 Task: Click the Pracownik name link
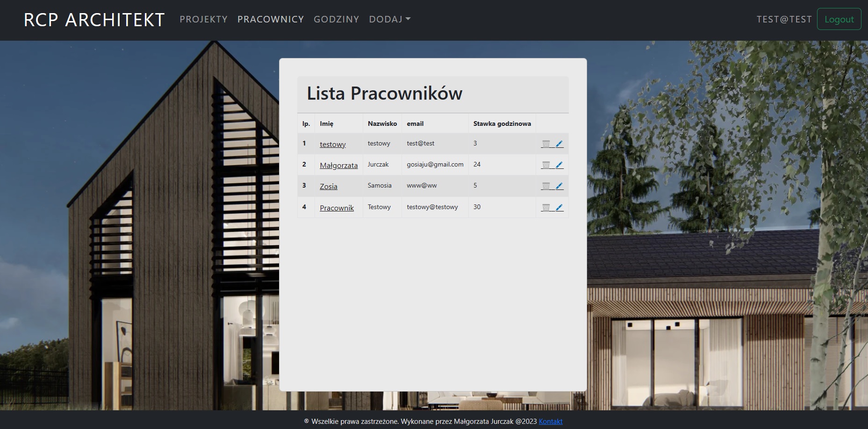pos(337,208)
